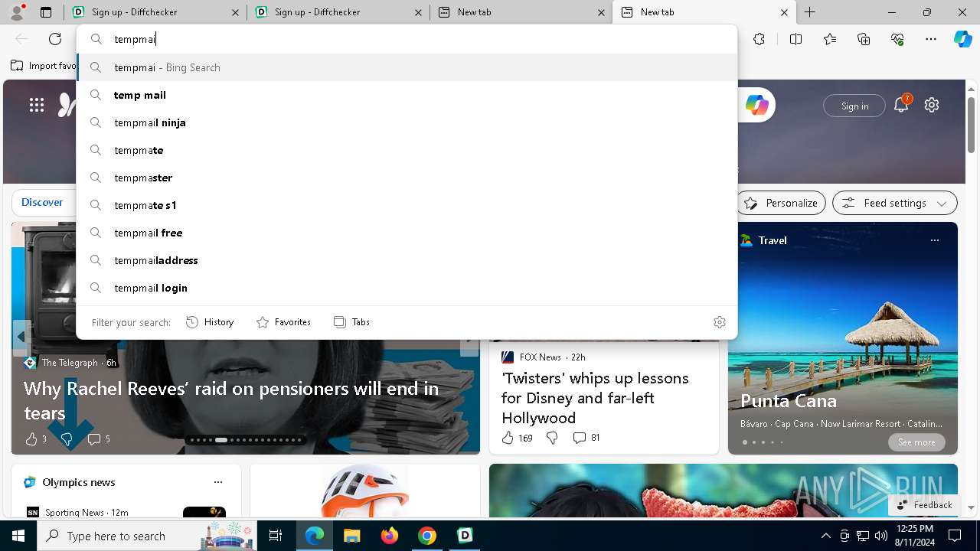Dislike the Twisters article

[x=552, y=438]
